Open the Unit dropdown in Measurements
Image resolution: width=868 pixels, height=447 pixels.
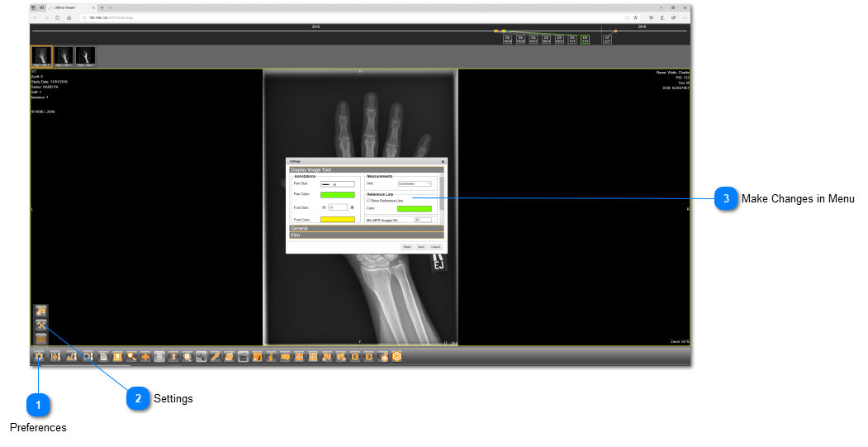pos(415,183)
